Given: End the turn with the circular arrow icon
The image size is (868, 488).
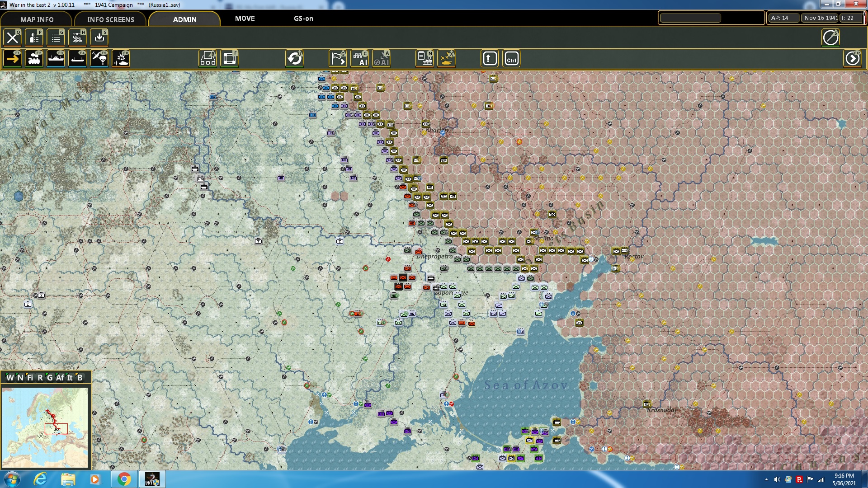Looking at the screenshot, I should tap(295, 58).
